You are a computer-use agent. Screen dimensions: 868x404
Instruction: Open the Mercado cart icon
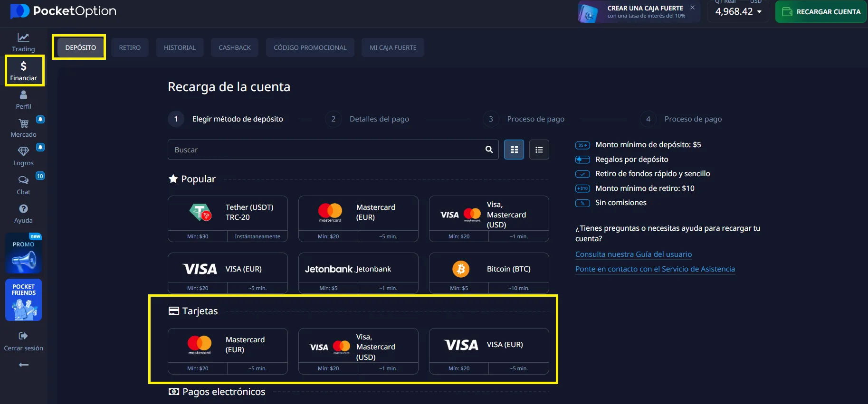[23, 123]
